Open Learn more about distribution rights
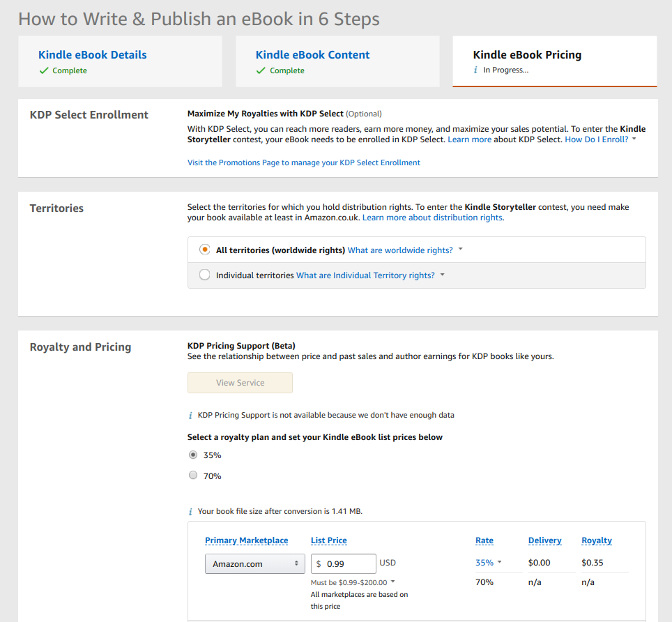The image size is (672, 622). [x=433, y=218]
